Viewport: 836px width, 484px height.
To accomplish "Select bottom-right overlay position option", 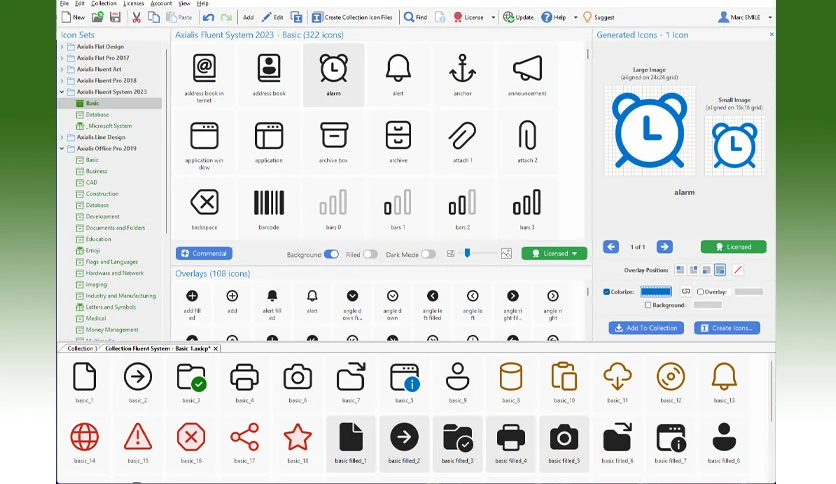I will (720, 270).
